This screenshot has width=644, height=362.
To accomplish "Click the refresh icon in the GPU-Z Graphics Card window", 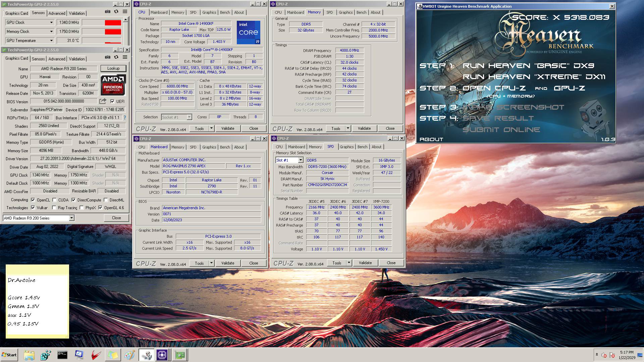I will click(x=116, y=57).
